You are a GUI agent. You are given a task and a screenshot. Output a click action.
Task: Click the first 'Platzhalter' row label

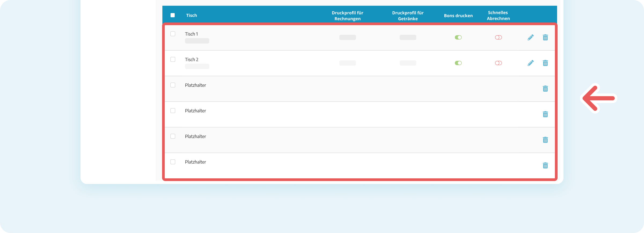[195, 85]
